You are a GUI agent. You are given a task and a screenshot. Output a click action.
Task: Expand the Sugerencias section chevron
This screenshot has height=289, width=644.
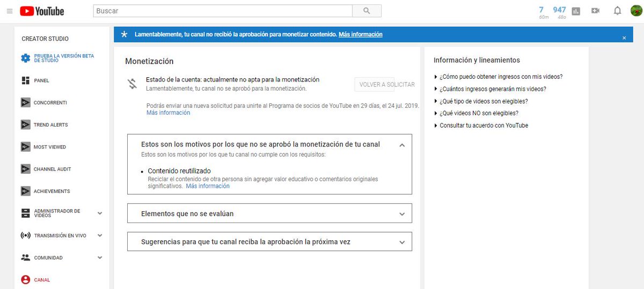[x=402, y=242]
